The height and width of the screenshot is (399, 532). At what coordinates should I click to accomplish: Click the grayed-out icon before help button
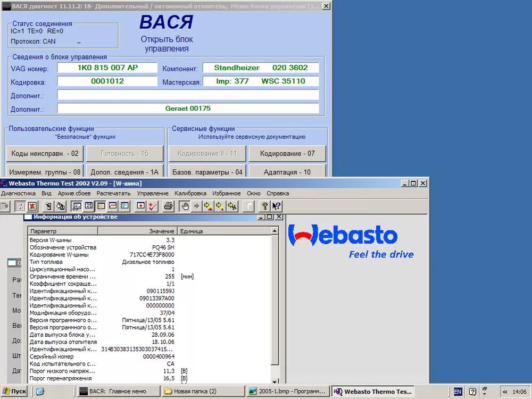pyautogui.click(x=248, y=206)
